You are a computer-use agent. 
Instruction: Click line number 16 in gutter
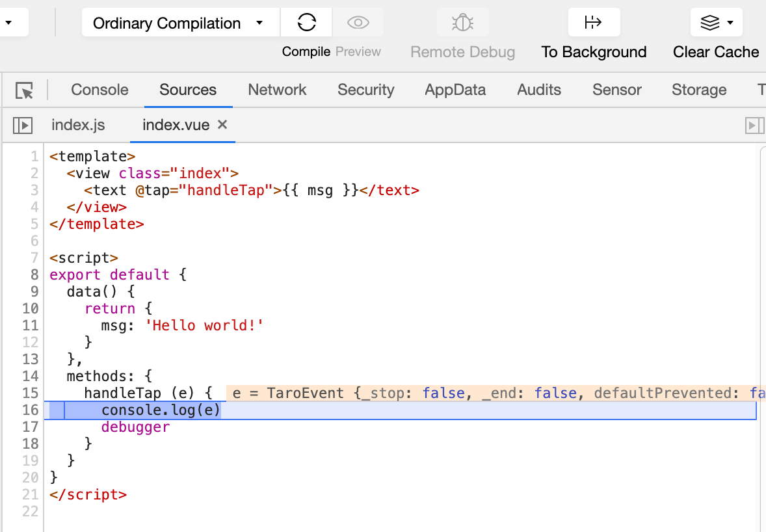tap(30, 410)
